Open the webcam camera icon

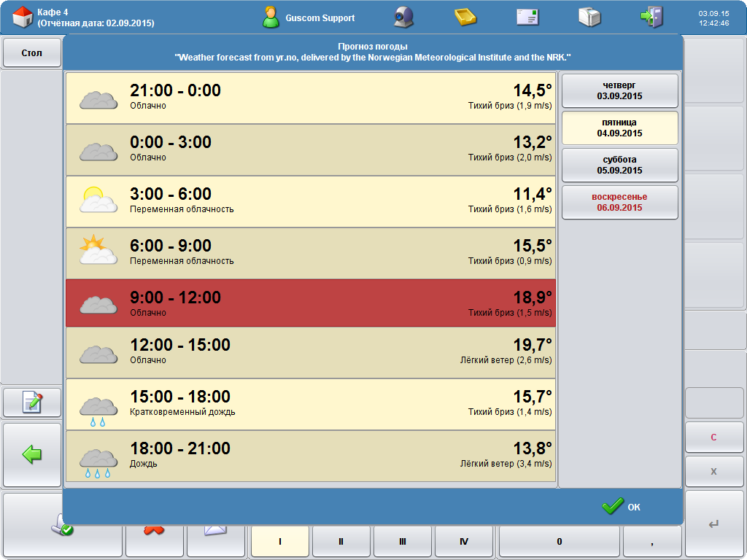(x=404, y=17)
